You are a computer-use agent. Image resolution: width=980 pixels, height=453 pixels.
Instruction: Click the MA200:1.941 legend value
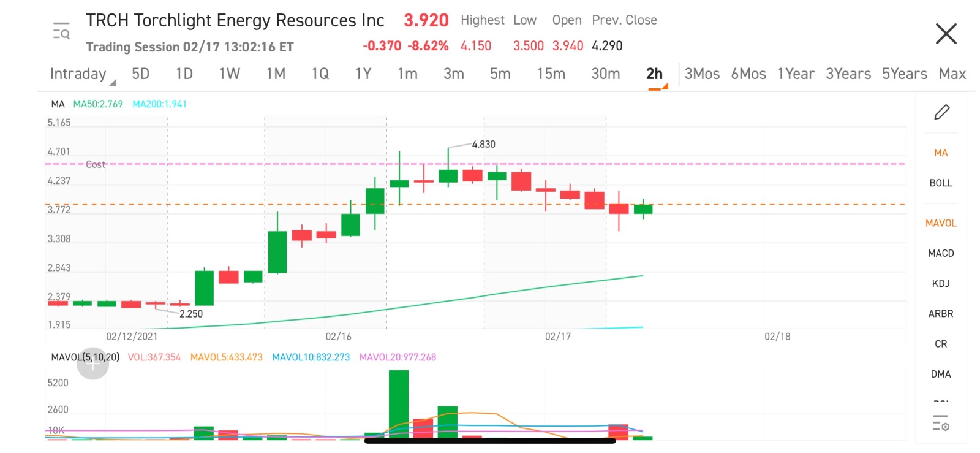click(159, 104)
